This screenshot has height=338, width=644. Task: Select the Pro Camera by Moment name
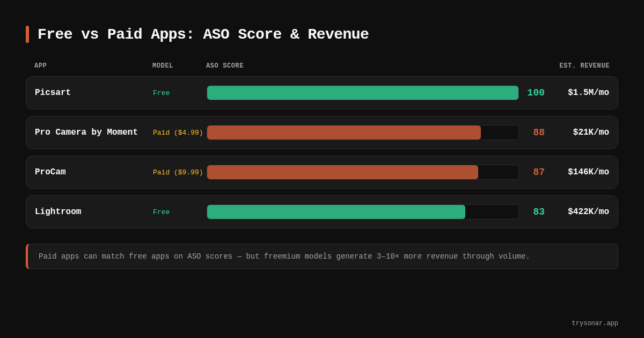(x=86, y=133)
